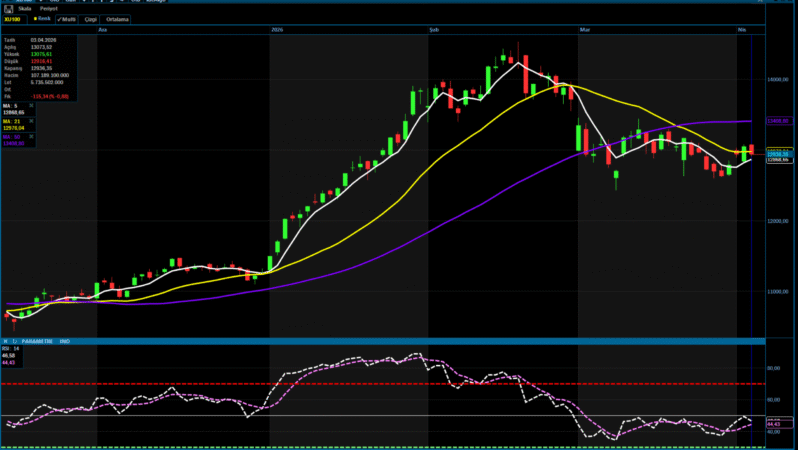Viewport: 798px width, 450px height.
Task: Select the MA : 50 purple label
Action: click(10, 137)
